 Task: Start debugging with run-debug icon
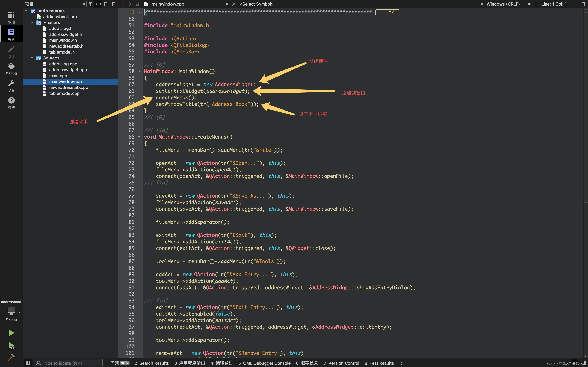11,345
